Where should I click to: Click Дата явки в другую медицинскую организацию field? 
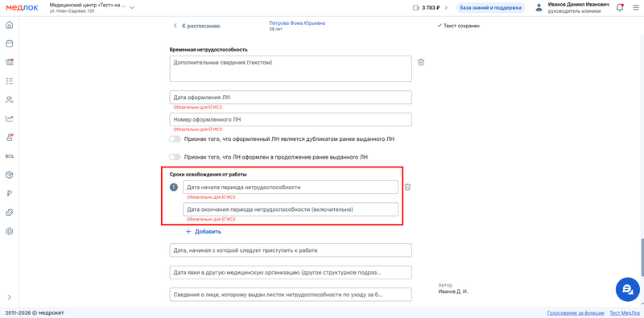tap(291, 272)
